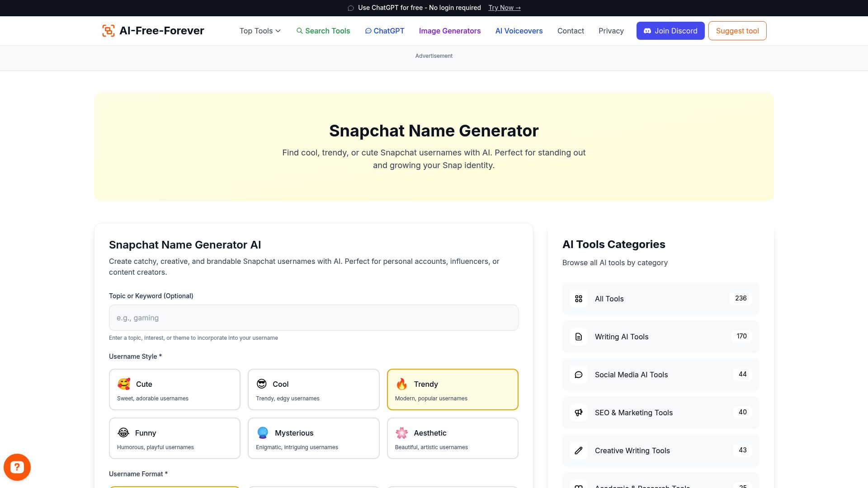
Task: Select the Mysterious username style
Action: 313,438
